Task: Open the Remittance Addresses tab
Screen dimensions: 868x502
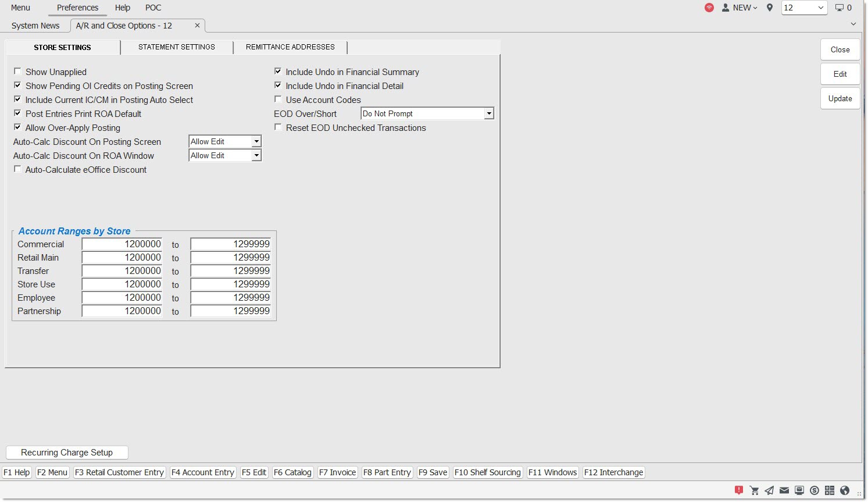Action: click(x=290, y=47)
